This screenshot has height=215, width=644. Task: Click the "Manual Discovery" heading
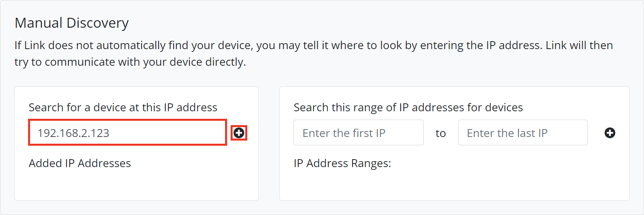[x=72, y=23]
